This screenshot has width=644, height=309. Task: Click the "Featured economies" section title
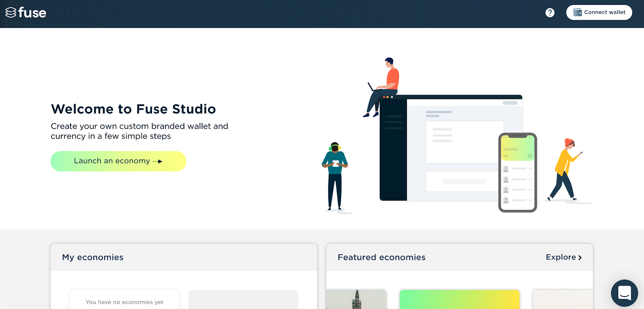pos(382,257)
